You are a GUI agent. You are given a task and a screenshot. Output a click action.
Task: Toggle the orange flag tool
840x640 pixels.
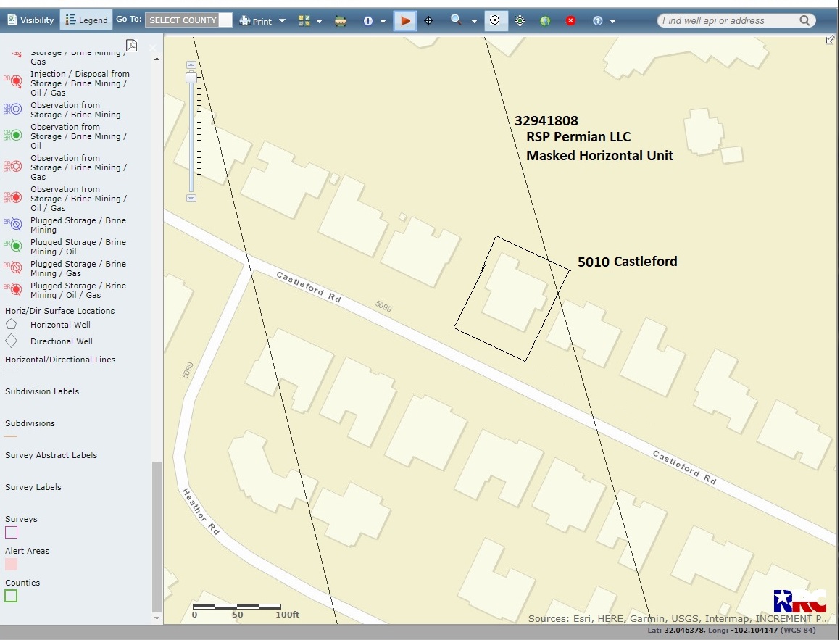(405, 21)
